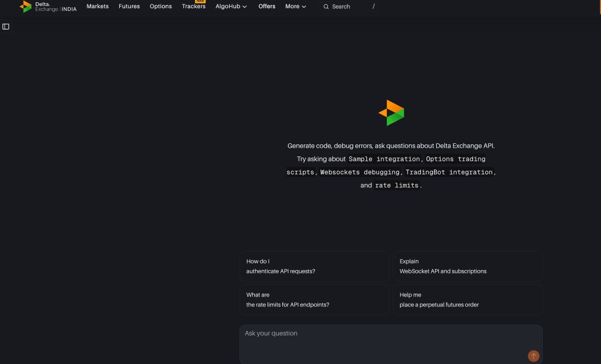Open Options in the top navigation
The image size is (601, 364).
160,7
